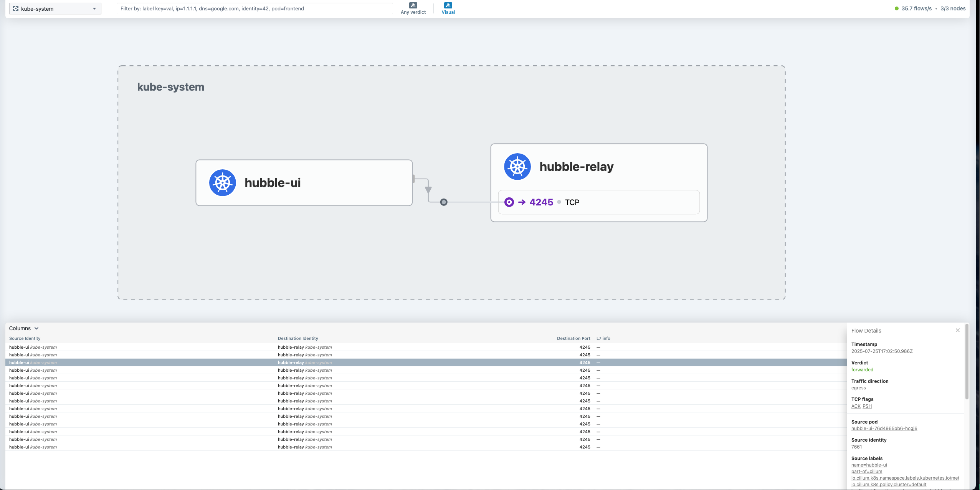This screenshot has height=490, width=980.
Task: Click the purple ingress circle icon beside 4245
Action: [x=509, y=202]
